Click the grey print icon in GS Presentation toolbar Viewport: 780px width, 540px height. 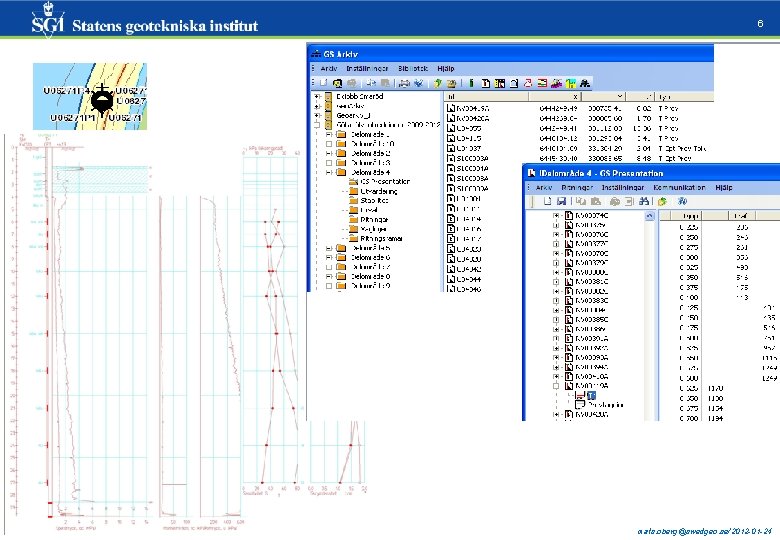click(615, 201)
